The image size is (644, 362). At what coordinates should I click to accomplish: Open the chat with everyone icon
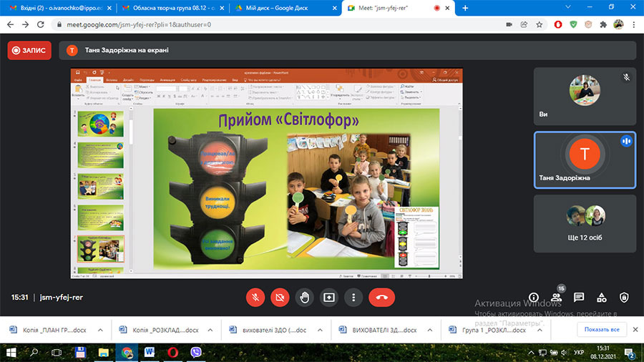coord(579,298)
